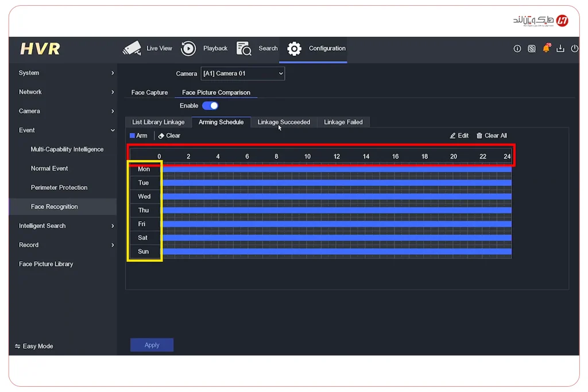Click Clear All to reset schedule
The width and height of the screenshot is (588, 392).
[x=492, y=136]
